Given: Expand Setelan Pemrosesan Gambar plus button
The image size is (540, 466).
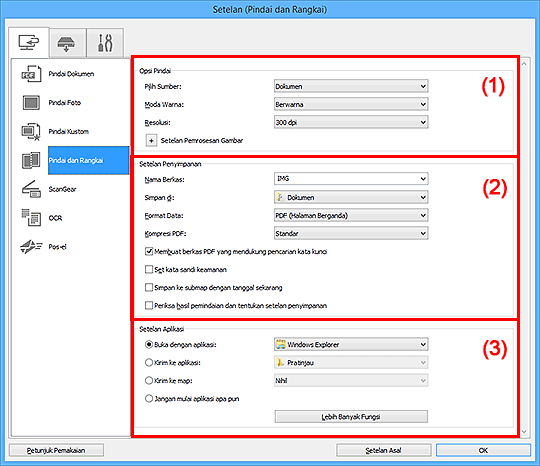Looking at the screenshot, I should (151, 141).
